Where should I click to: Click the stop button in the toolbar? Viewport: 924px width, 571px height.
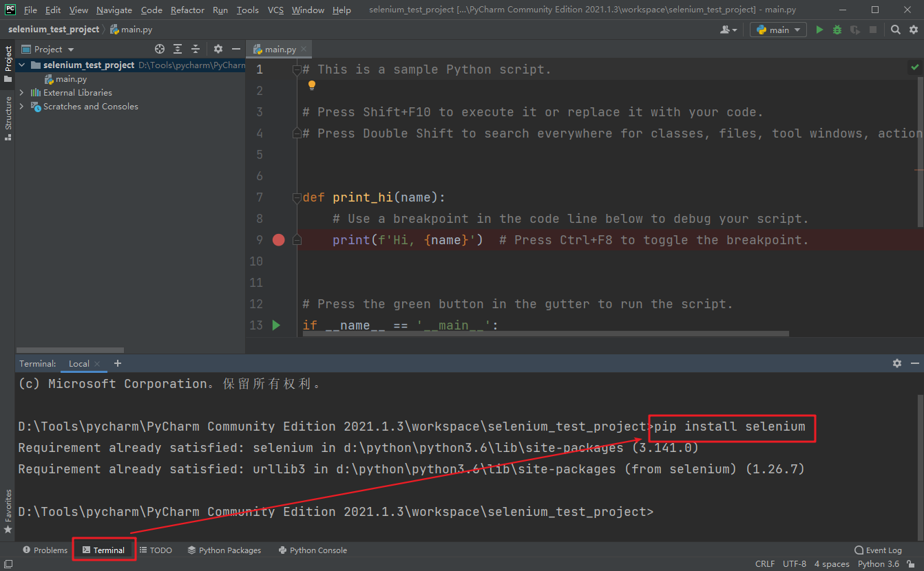point(873,30)
